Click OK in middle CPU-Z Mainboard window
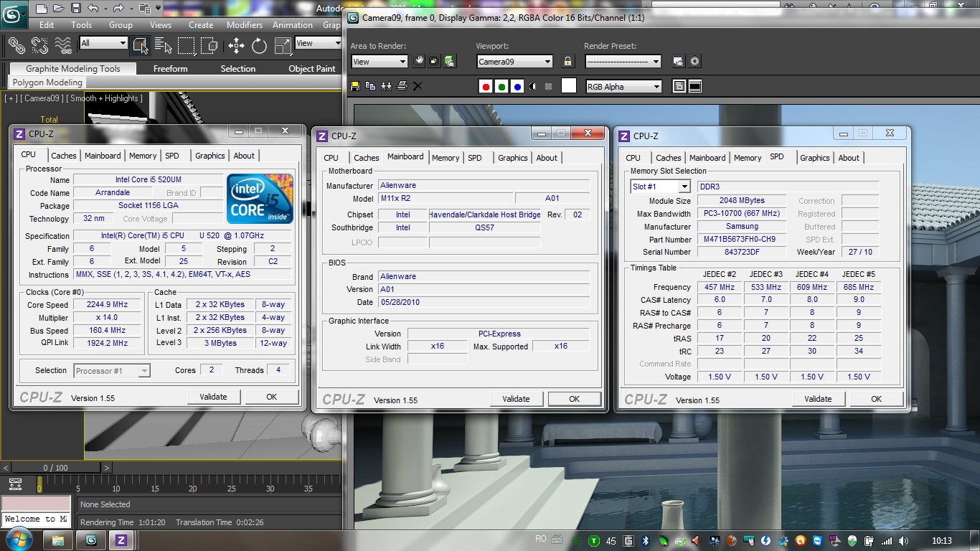This screenshot has height=551, width=980. (x=574, y=399)
